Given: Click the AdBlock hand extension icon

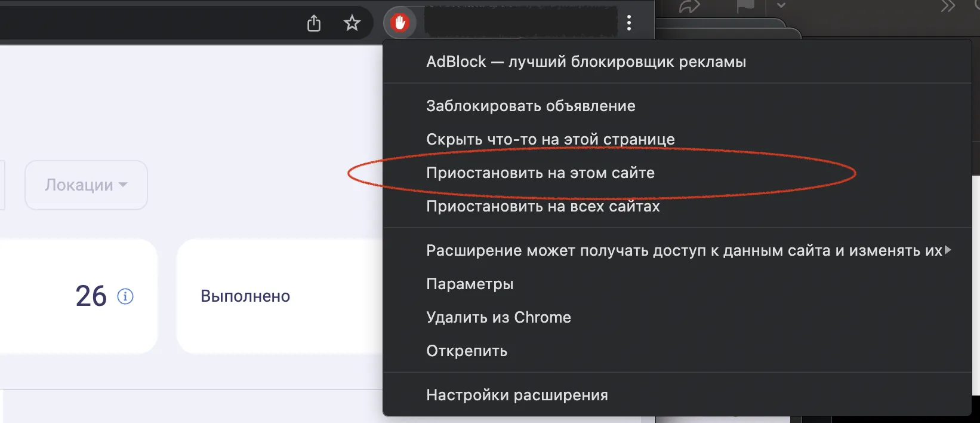Looking at the screenshot, I should pos(399,23).
